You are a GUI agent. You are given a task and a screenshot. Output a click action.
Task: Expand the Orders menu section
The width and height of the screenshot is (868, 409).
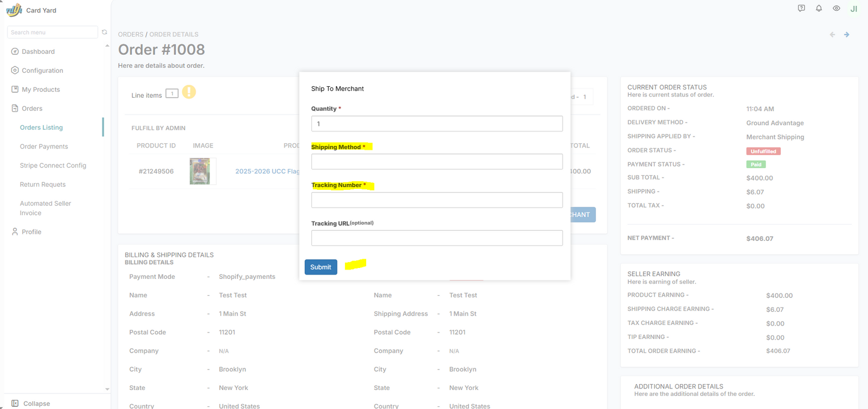click(32, 108)
